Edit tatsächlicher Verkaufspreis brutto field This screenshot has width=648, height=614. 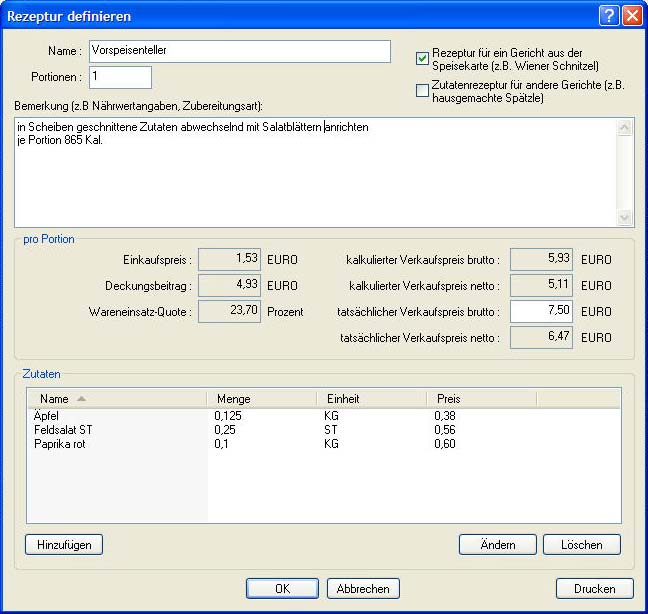point(541,311)
